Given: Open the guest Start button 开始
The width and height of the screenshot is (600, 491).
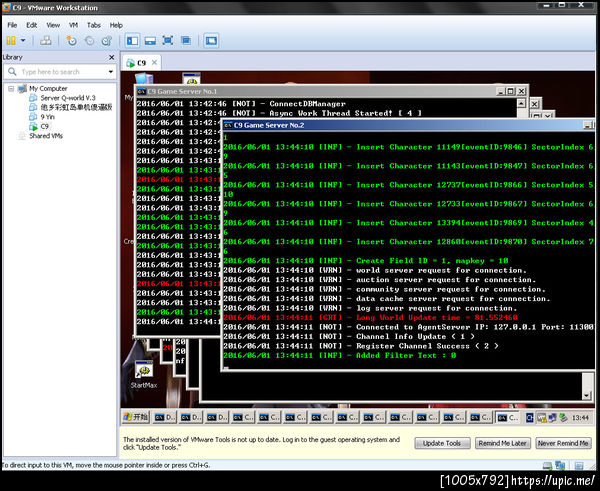Looking at the screenshot, I should point(135,417).
